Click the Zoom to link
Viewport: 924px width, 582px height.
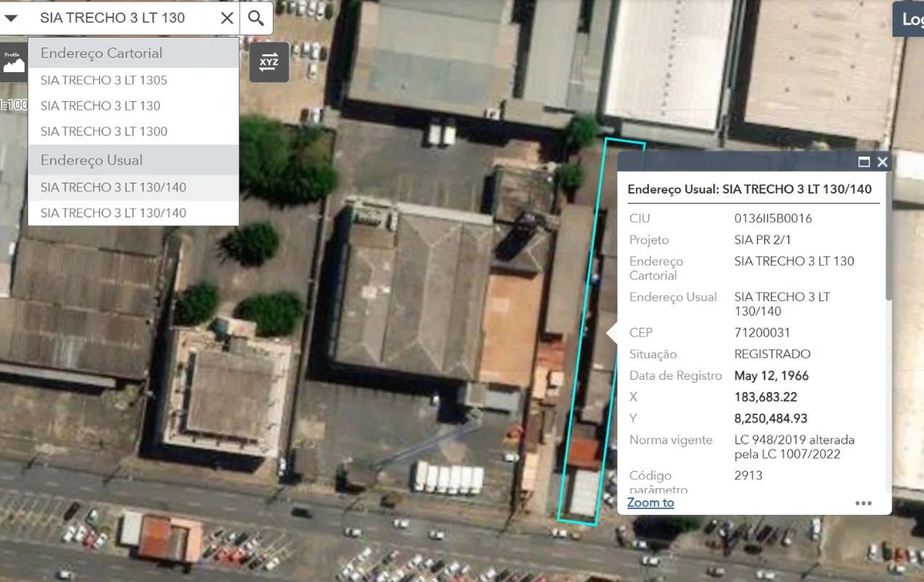(x=650, y=503)
